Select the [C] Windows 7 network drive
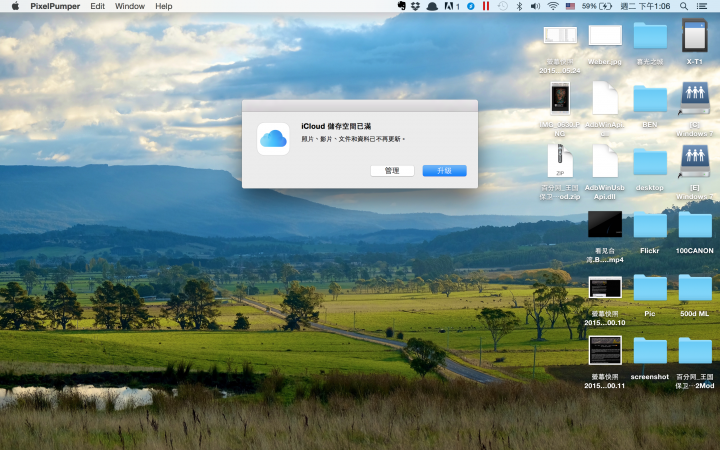 pos(694,98)
